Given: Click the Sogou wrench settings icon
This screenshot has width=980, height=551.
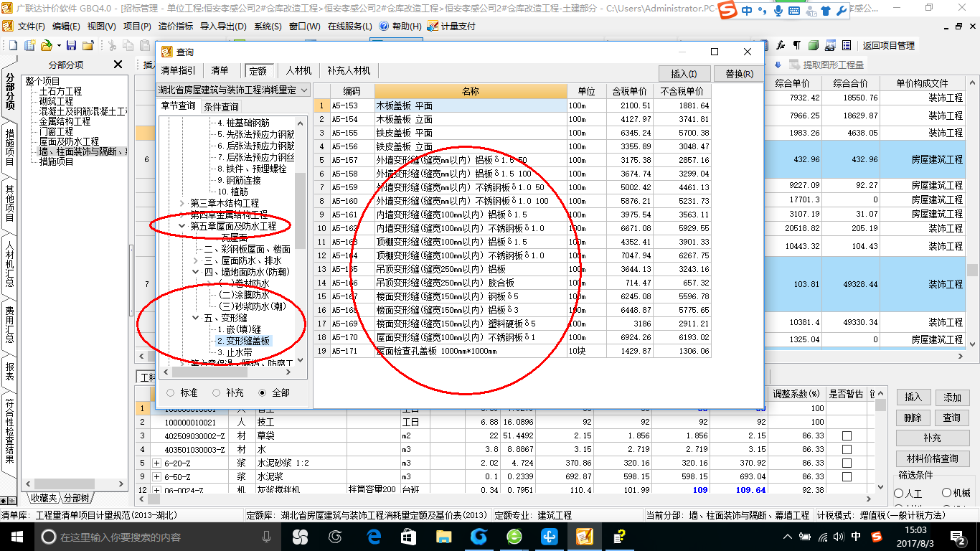Looking at the screenshot, I should (842, 11).
